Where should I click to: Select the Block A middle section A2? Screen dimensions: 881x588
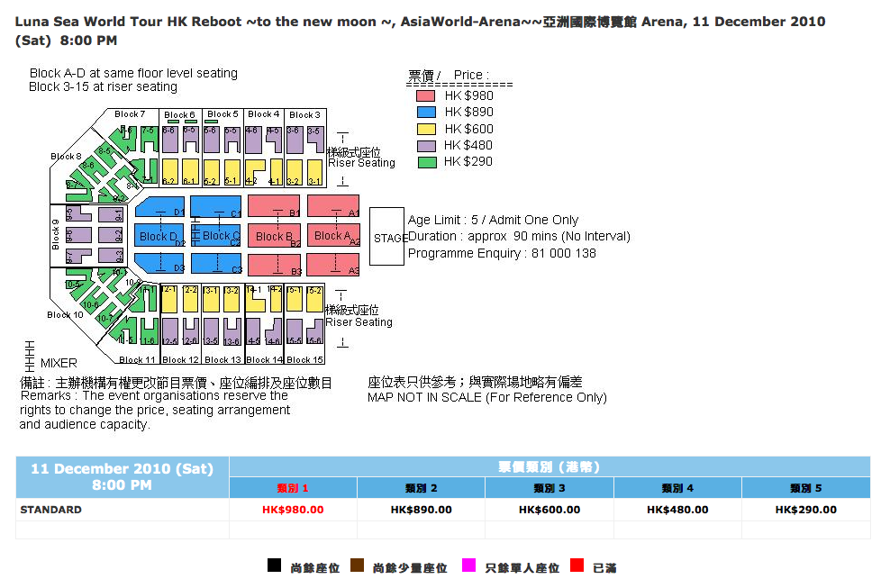(333, 235)
